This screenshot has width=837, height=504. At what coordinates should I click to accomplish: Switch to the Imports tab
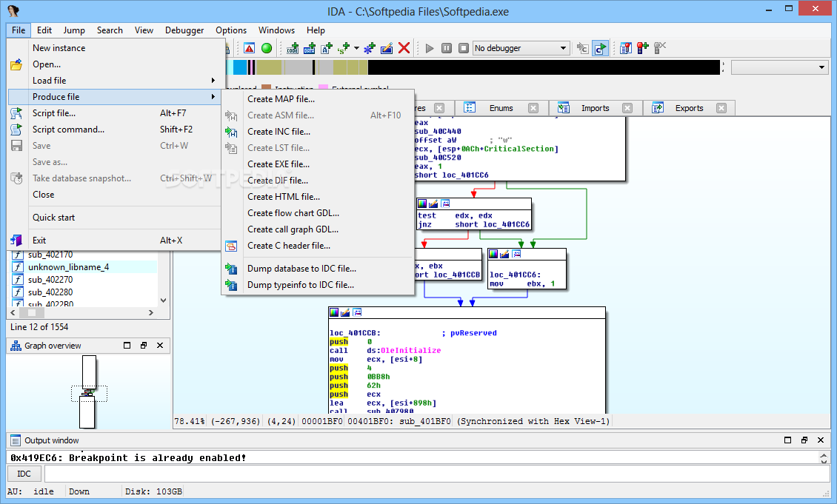[x=595, y=108]
